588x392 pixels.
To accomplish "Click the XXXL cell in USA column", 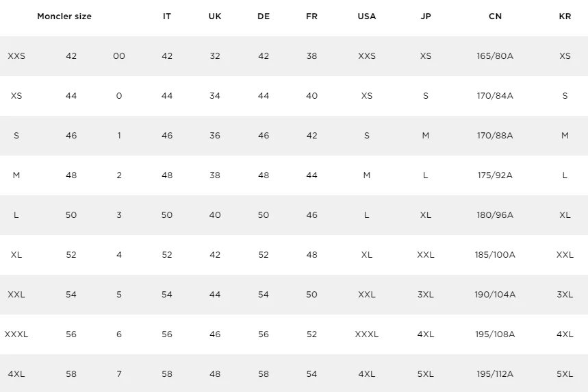I will [367, 334].
